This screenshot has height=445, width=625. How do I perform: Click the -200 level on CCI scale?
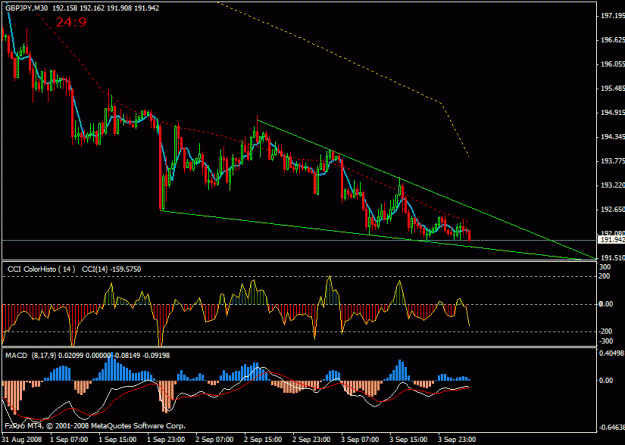point(606,332)
